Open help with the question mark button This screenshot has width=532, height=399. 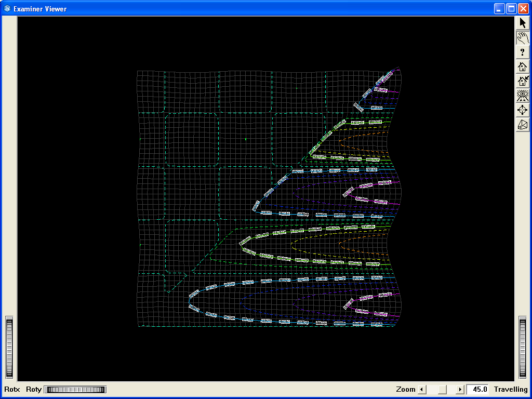pyautogui.click(x=523, y=52)
